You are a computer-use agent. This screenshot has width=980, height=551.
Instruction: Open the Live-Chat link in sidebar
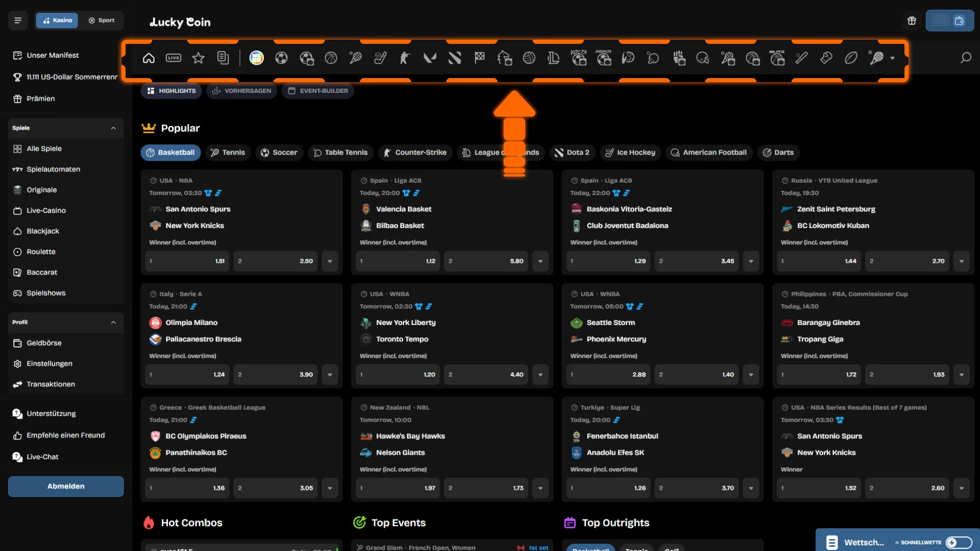click(42, 457)
